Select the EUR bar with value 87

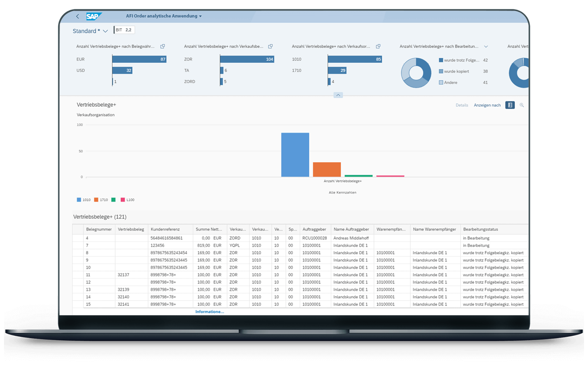coord(139,59)
